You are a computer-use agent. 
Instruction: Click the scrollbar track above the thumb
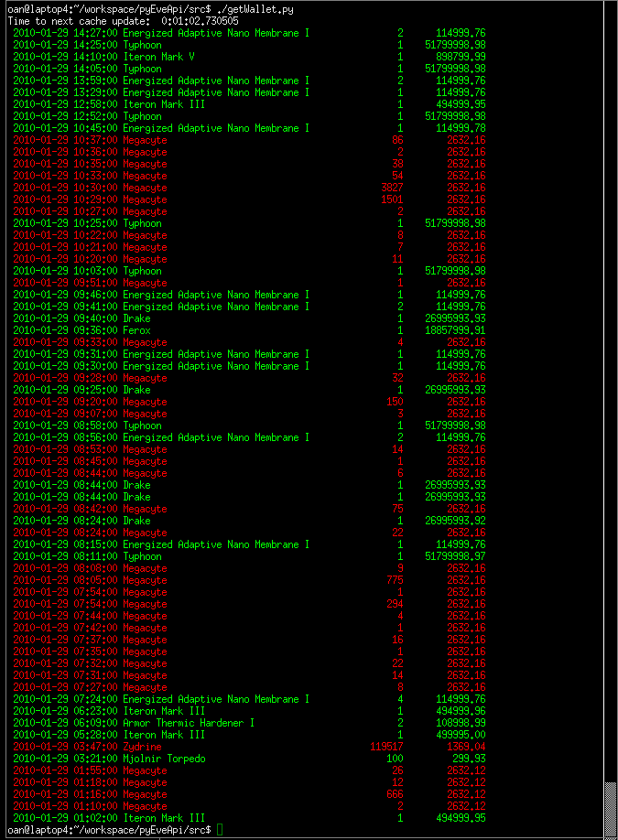611,391
